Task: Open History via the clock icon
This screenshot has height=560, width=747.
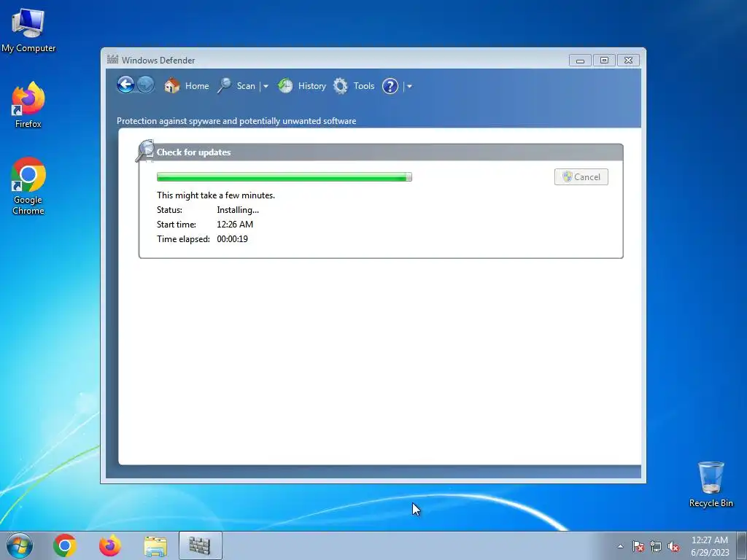Action: pyautogui.click(x=285, y=86)
